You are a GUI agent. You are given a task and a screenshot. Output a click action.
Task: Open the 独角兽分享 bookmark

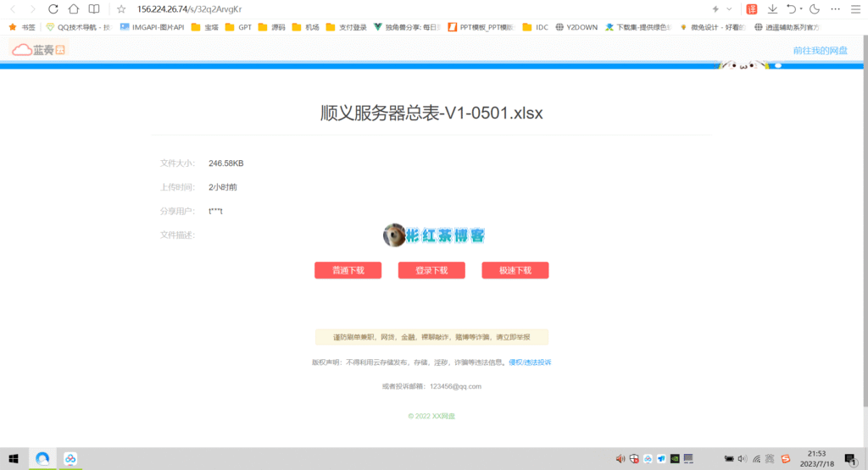coord(407,27)
